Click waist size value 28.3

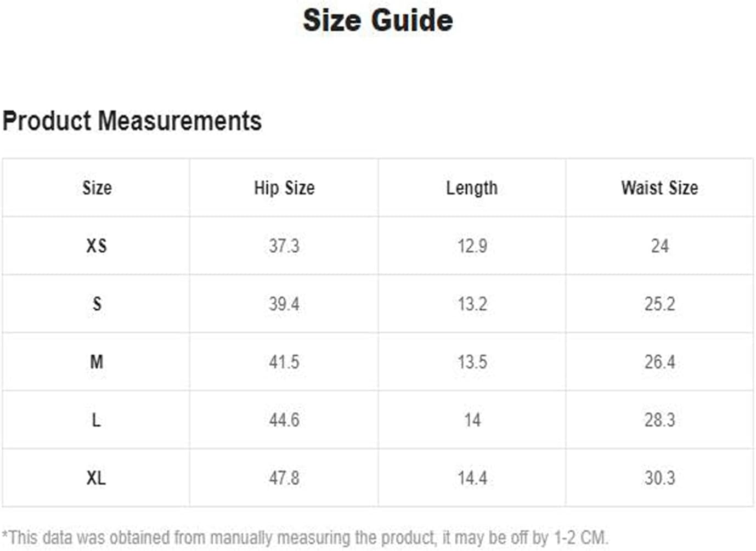coord(660,420)
